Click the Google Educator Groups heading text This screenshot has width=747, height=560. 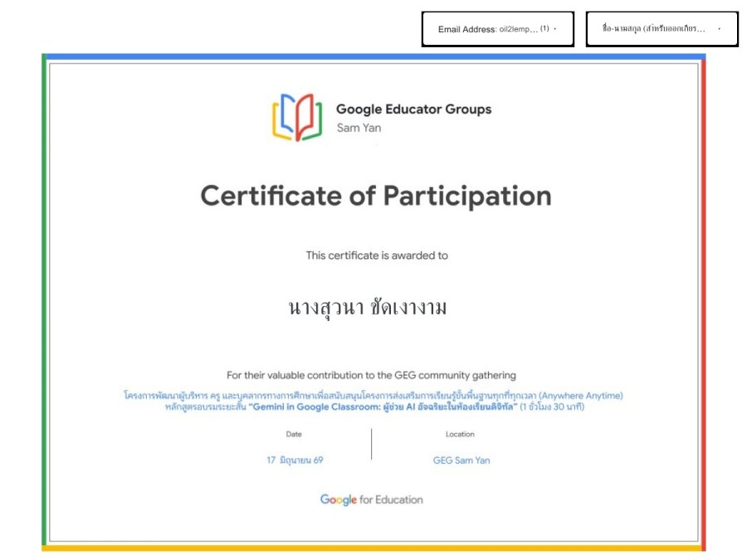click(x=413, y=109)
